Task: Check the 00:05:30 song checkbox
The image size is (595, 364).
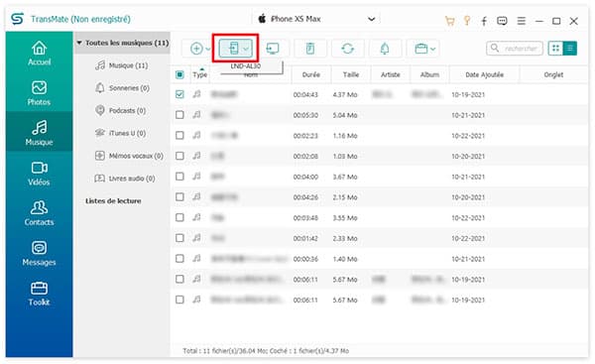Action: point(179,115)
